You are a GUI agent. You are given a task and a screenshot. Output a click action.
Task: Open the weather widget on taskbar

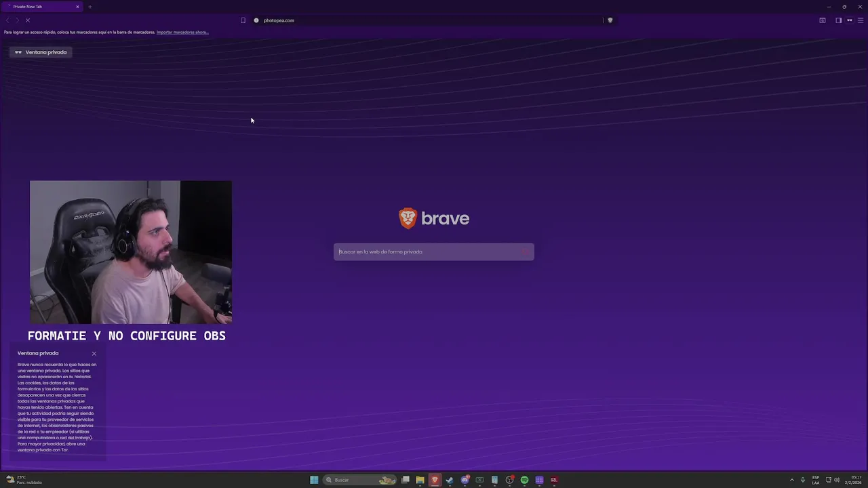tap(24, 480)
